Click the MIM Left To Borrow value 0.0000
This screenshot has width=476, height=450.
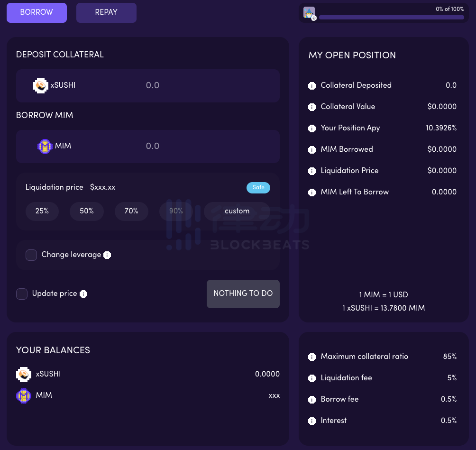[444, 192]
